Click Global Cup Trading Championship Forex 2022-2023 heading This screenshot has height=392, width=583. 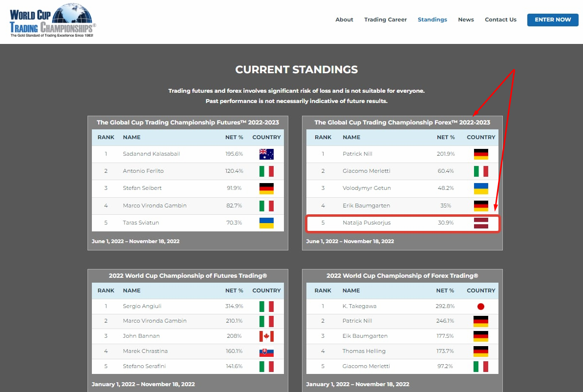click(x=402, y=122)
